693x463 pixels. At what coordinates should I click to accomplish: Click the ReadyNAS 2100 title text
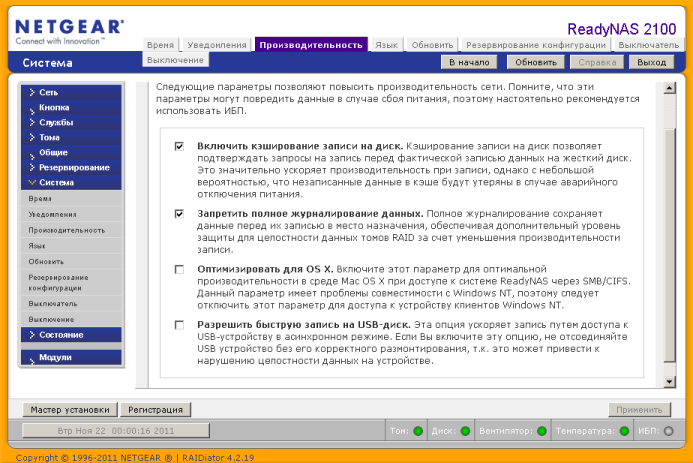[x=621, y=29]
